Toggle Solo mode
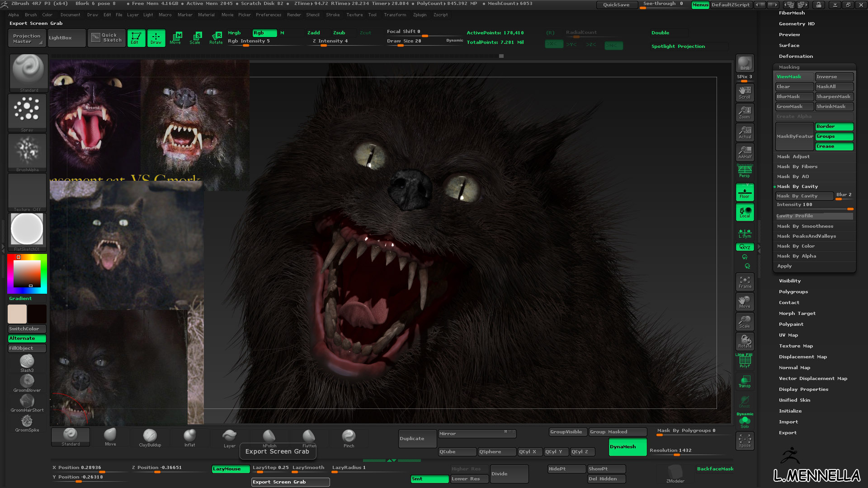Image resolution: width=868 pixels, height=488 pixels. [745, 421]
